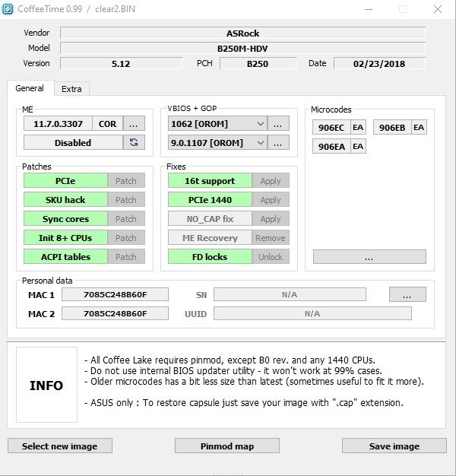Toggle the 16t support status button

[x=210, y=181]
